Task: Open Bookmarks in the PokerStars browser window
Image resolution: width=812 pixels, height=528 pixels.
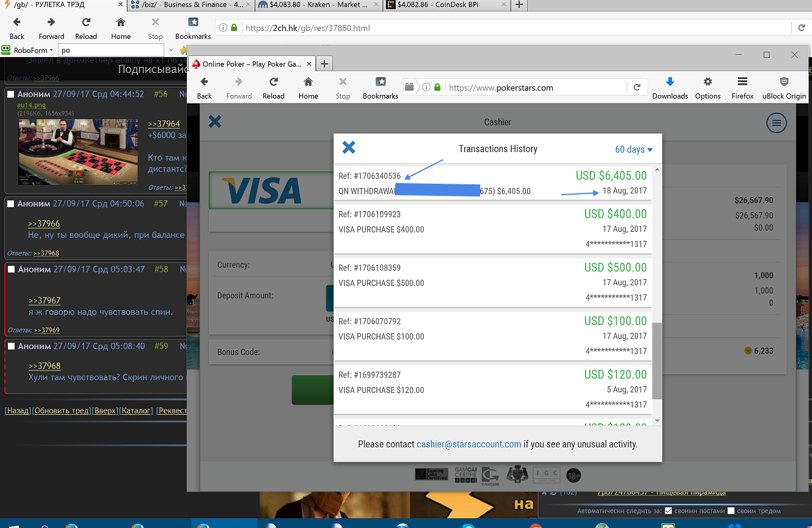Action: [x=380, y=87]
